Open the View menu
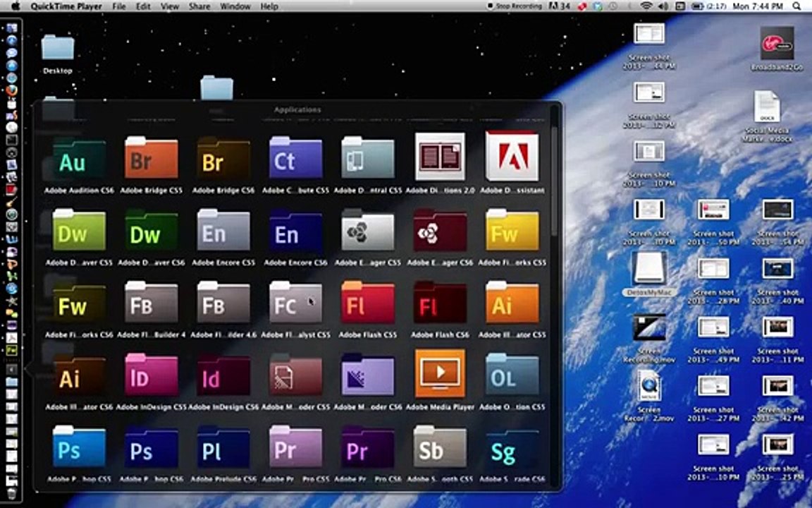 tap(169, 6)
